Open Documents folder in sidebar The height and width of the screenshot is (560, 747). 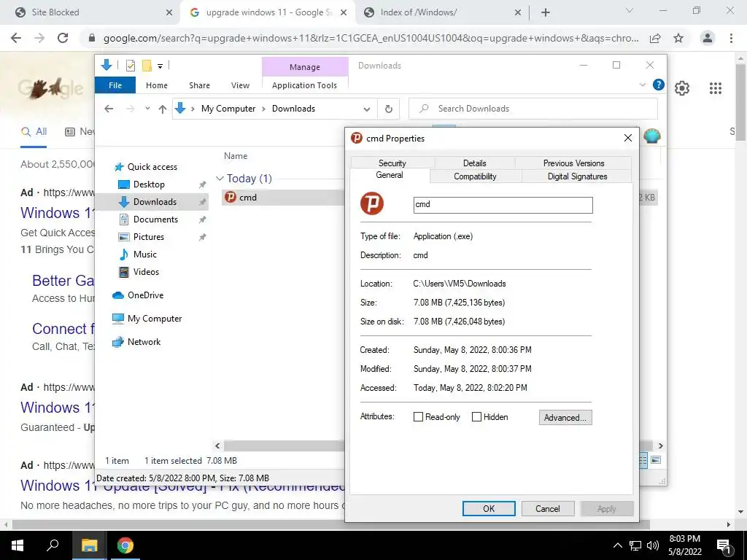155,219
